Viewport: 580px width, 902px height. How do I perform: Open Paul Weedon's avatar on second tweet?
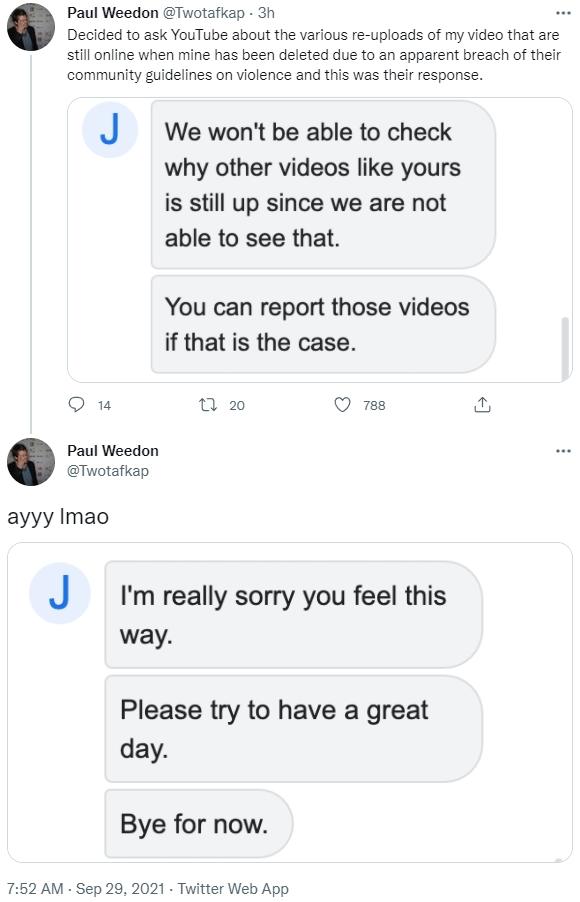tap(31, 462)
